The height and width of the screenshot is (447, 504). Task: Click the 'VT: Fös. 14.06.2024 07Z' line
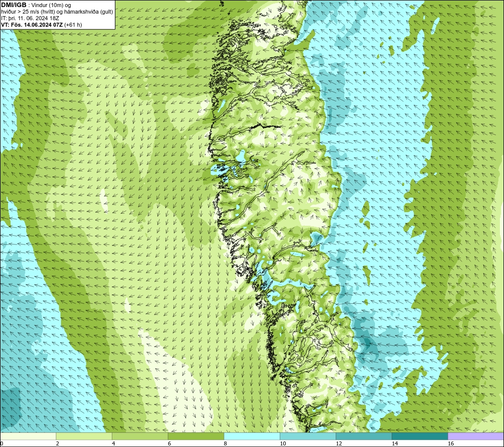coord(32,25)
